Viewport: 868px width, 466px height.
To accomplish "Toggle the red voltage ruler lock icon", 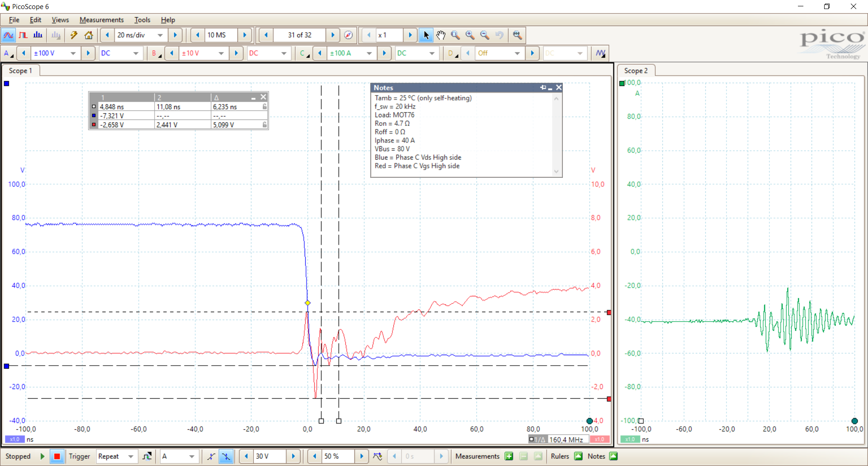I will point(264,125).
